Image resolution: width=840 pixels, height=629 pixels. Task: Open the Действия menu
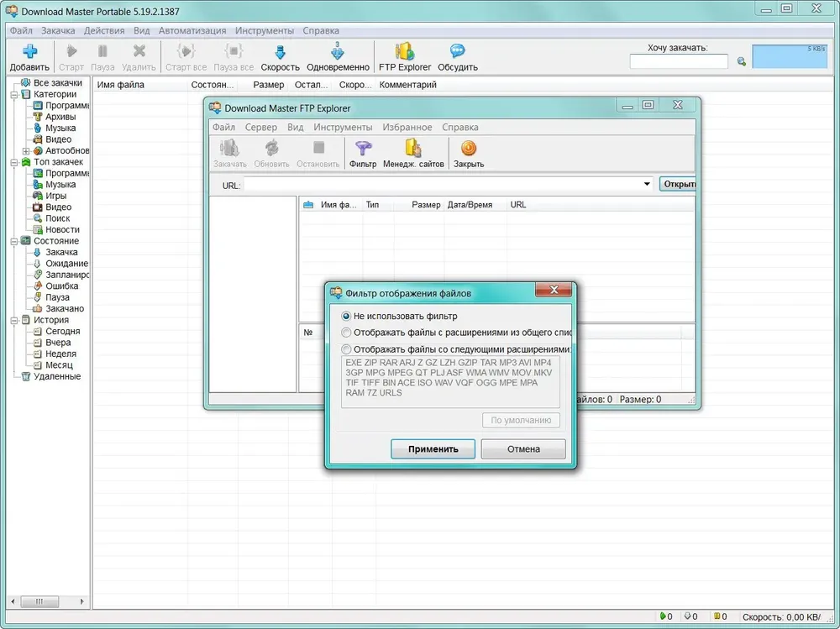click(104, 30)
